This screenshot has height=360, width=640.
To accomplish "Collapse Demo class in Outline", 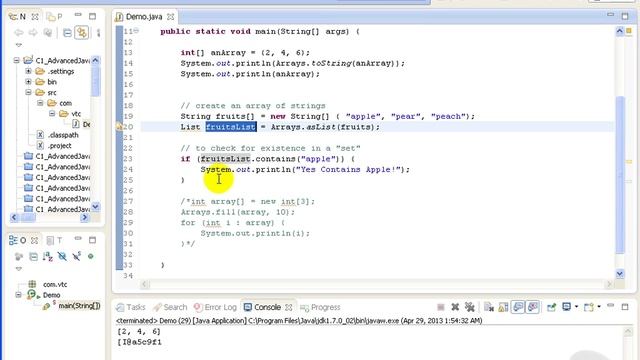I will (x=18, y=295).
